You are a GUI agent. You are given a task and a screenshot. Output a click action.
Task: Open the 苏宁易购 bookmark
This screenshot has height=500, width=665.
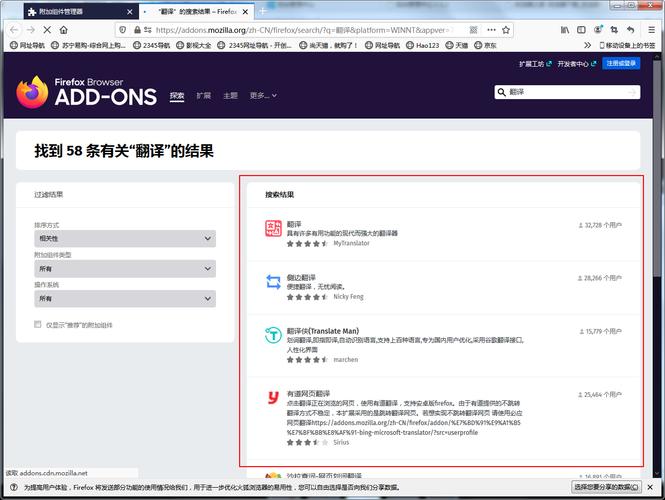(x=88, y=45)
